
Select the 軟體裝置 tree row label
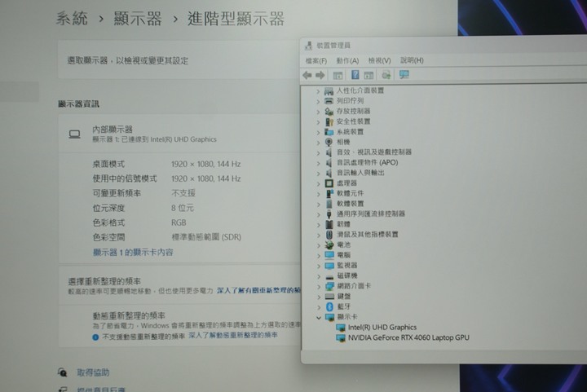point(351,204)
